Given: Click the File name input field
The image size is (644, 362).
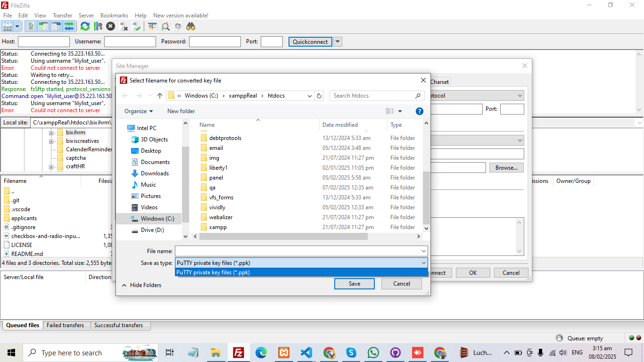Looking at the screenshot, I should (x=297, y=251).
